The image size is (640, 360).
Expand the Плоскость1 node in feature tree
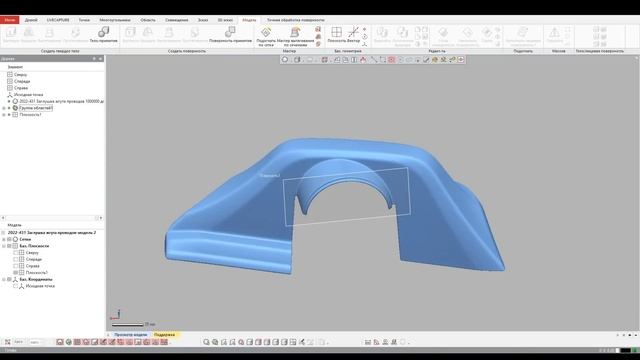(4, 115)
